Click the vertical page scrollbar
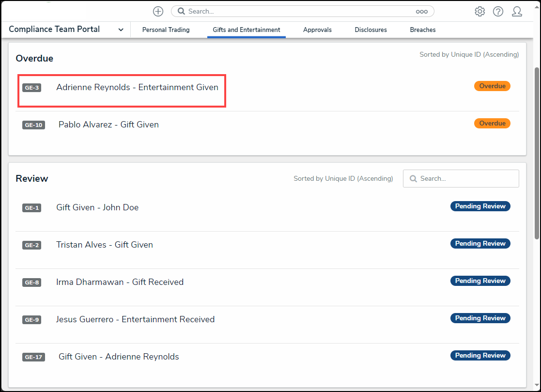The image size is (541, 392). [536, 153]
